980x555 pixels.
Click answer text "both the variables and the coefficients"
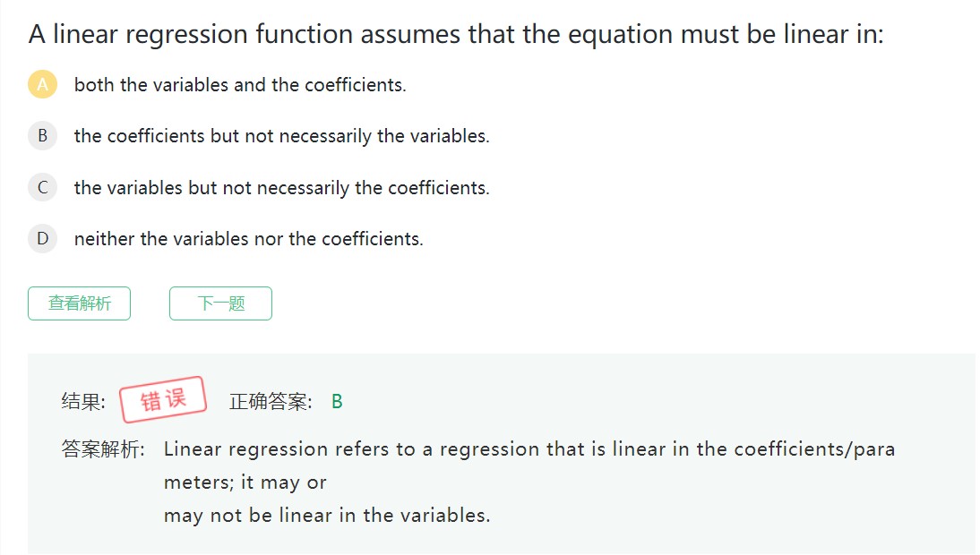(x=240, y=85)
